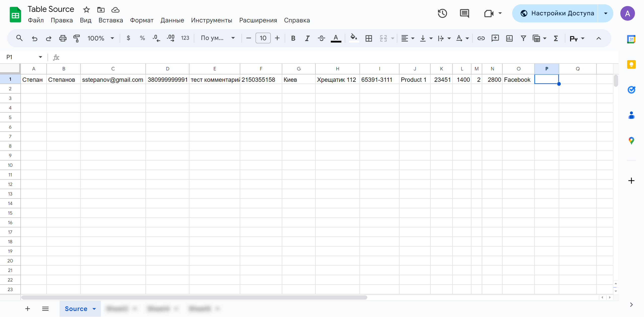Start a video call

click(x=489, y=13)
